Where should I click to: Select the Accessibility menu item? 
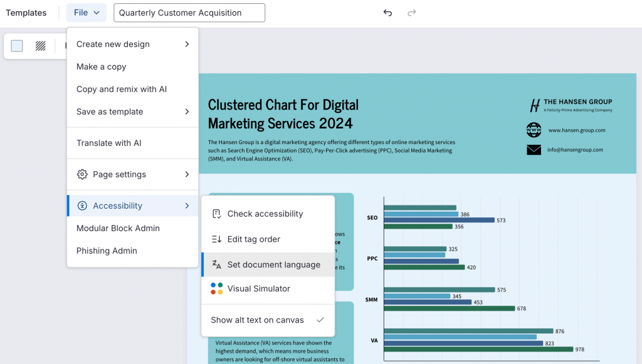(133, 205)
